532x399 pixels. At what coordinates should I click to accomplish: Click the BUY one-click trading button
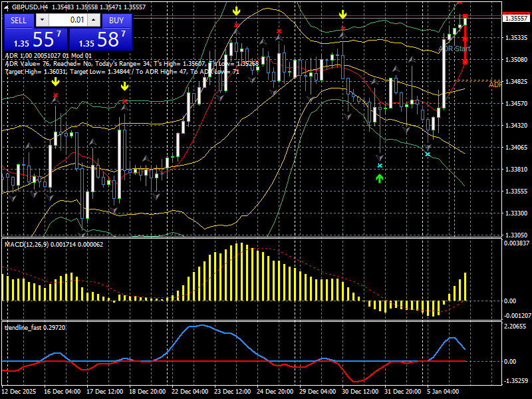point(116,21)
